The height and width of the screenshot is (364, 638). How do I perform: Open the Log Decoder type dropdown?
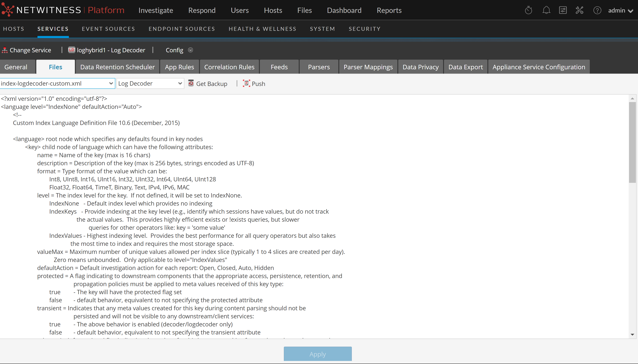(180, 83)
